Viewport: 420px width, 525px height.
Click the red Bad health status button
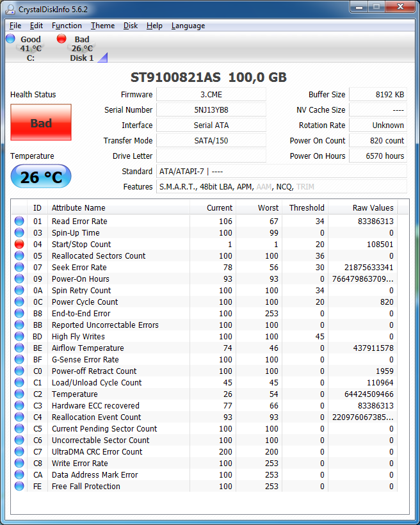(x=41, y=122)
